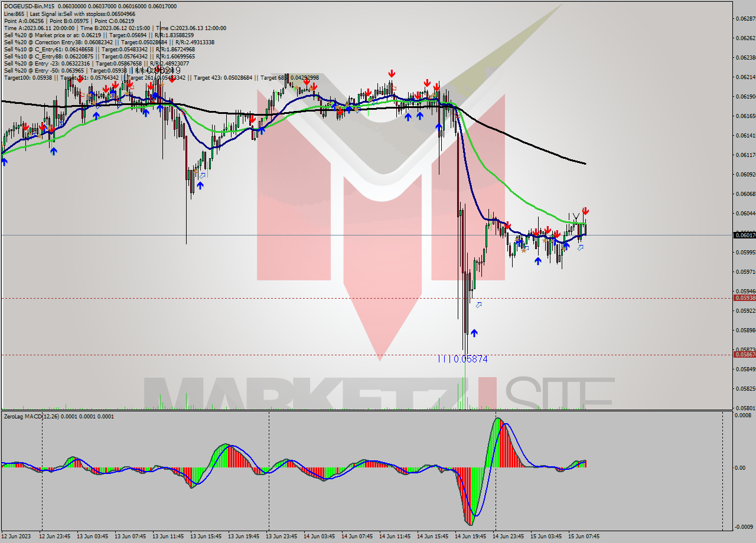Select the 'Line:865 | Last Signal' info line
The image size is (756, 543).
(x=69, y=14)
